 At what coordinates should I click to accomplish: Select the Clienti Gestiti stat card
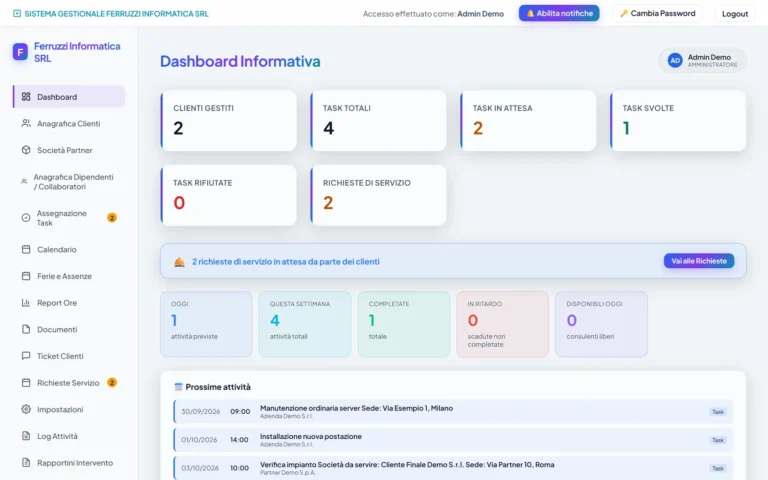pyautogui.click(x=229, y=120)
